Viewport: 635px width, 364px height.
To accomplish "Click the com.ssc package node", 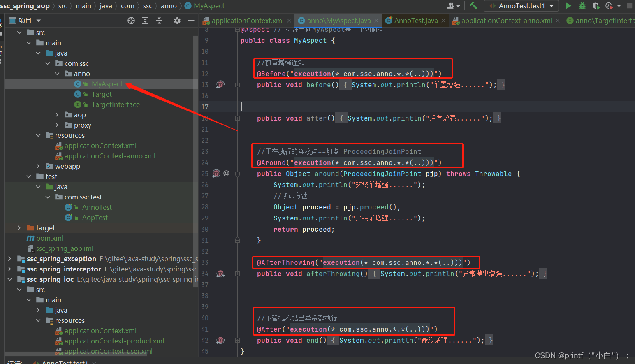I will 76,63.
